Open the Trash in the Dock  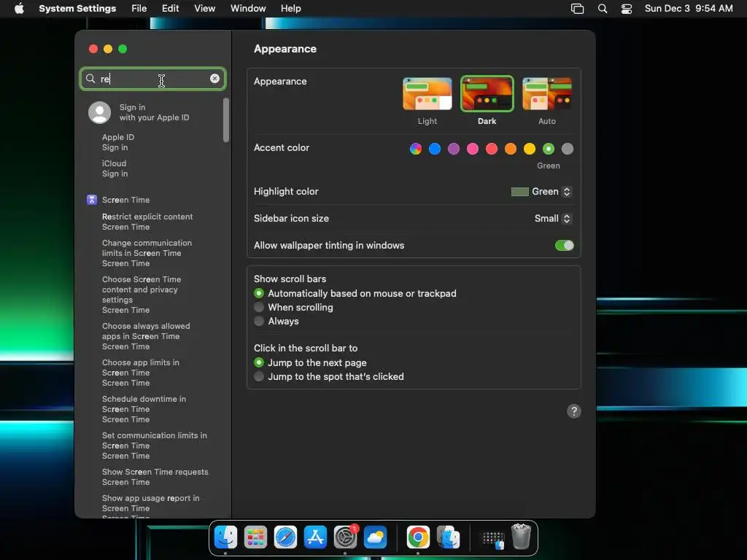[x=521, y=537]
